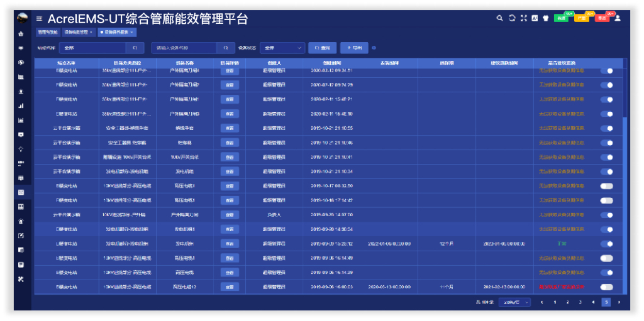Open the alarm siren icon in sidebar
The image size is (644, 321).
(x=21, y=221)
